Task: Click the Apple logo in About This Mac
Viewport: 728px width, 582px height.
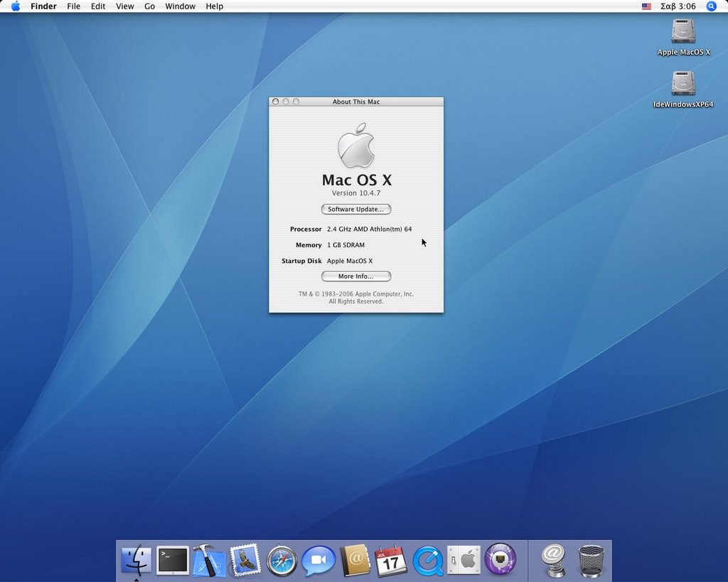Action: pos(356,145)
